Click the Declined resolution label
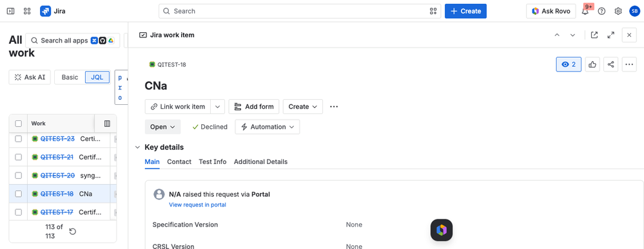Viewport: 644px width, 249px height. (210, 127)
